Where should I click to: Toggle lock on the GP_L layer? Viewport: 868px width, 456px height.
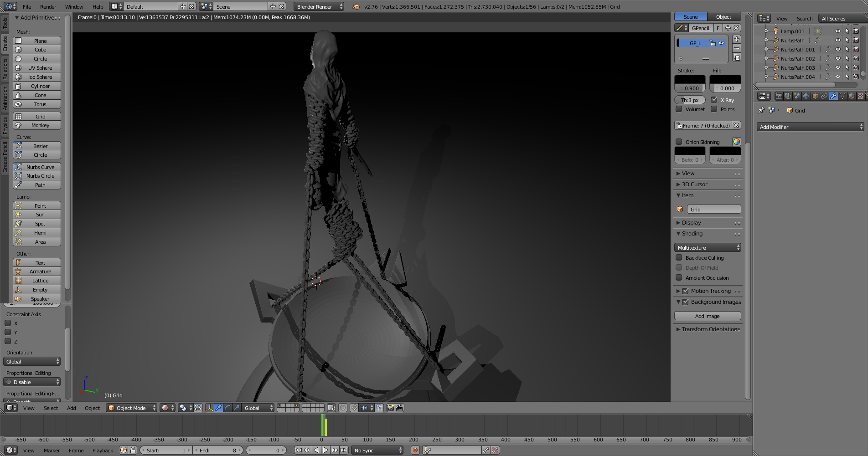coord(713,43)
